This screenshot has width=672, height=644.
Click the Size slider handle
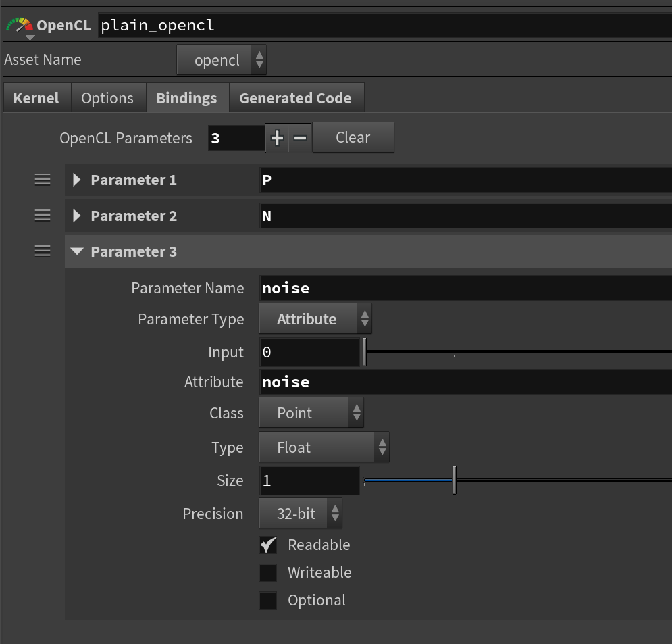454,480
